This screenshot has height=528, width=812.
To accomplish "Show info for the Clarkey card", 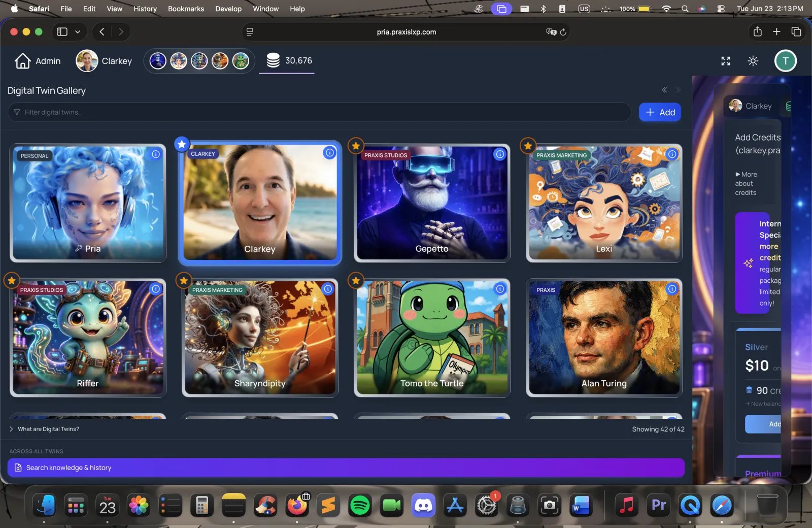I will 330,152.
